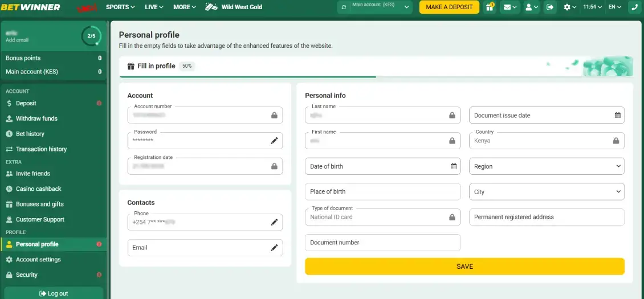Click the Email input field
Image resolution: width=644 pixels, height=299 pixels.
click(x=205, y=248)
